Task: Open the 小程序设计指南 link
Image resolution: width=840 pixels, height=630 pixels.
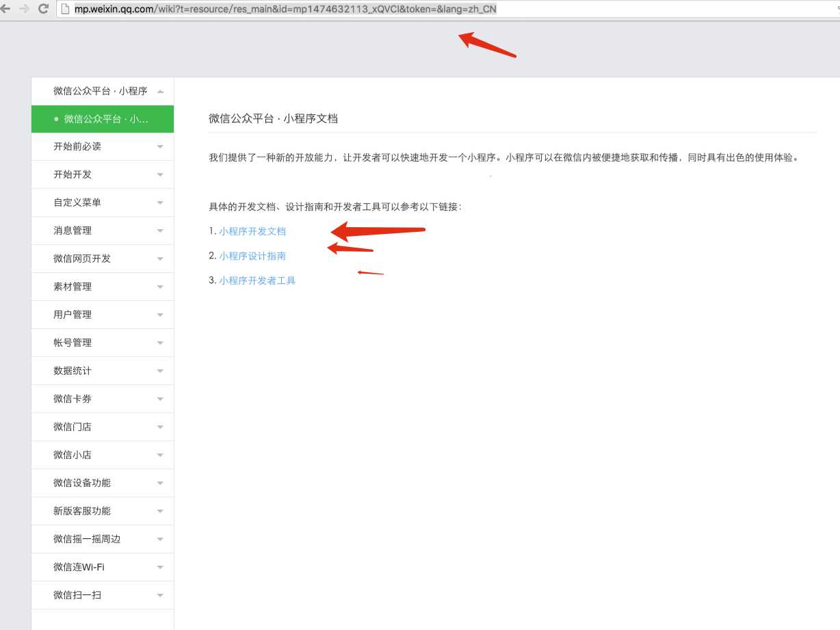Action: [x=252, y=256]
